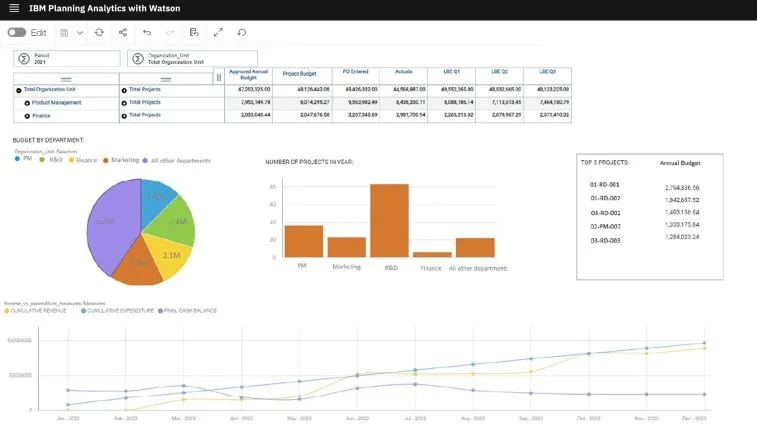Click the Finance legend color dot
Viewport: 757px width, 425px height.
[71, 160]
